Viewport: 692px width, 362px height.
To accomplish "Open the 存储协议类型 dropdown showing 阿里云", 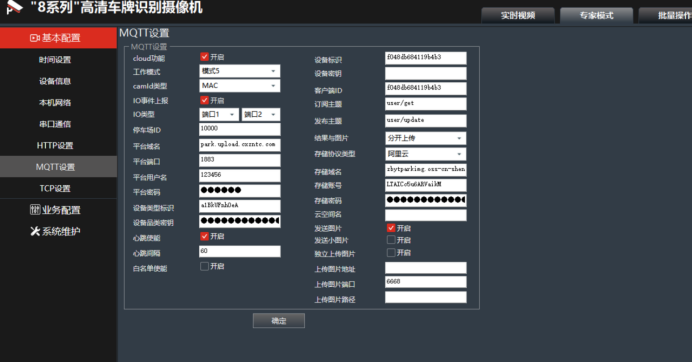I will 425,154.
